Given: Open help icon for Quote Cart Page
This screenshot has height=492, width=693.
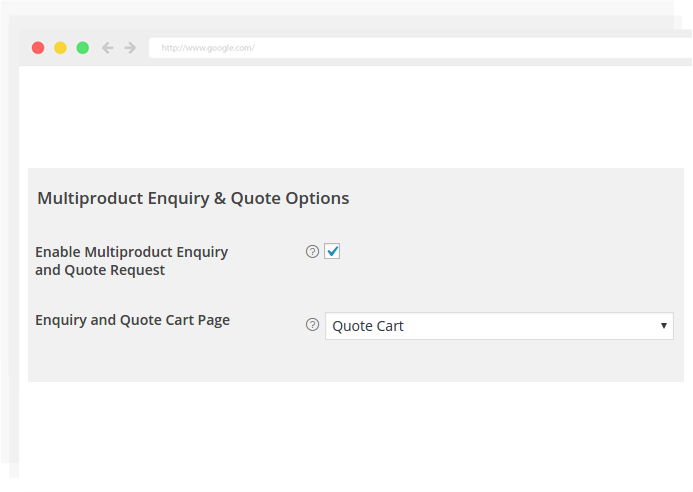Looking at the screenshot, I should (x=312, y=325).
